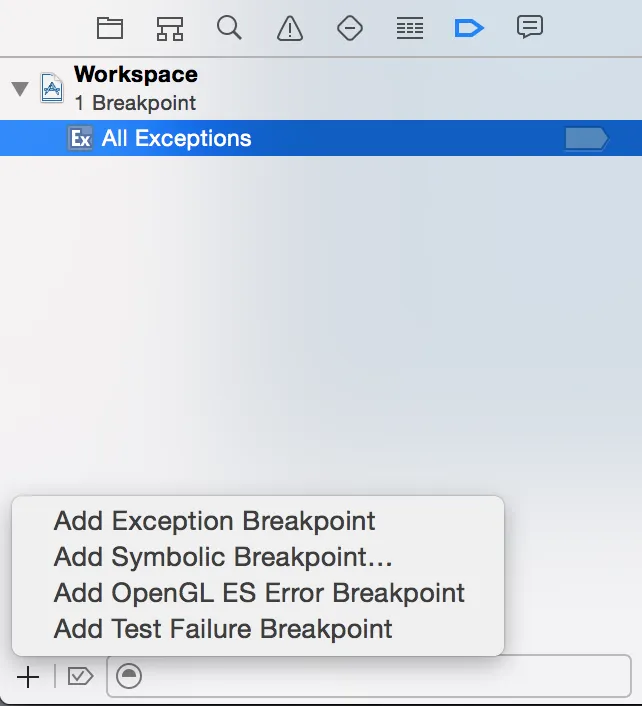Choose Add Symbolic Breakpoint…
Viewport: 642px width, 706px height.
point(223,557)
